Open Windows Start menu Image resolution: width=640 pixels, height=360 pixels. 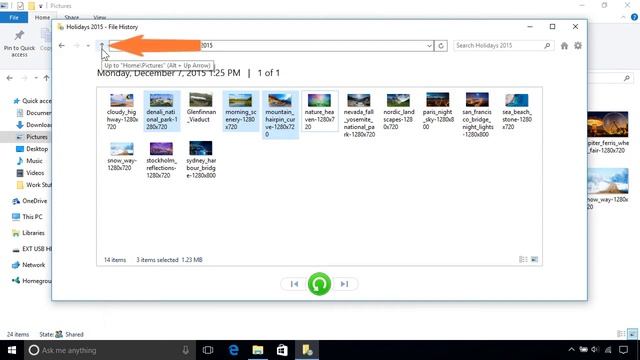(12, 350)
